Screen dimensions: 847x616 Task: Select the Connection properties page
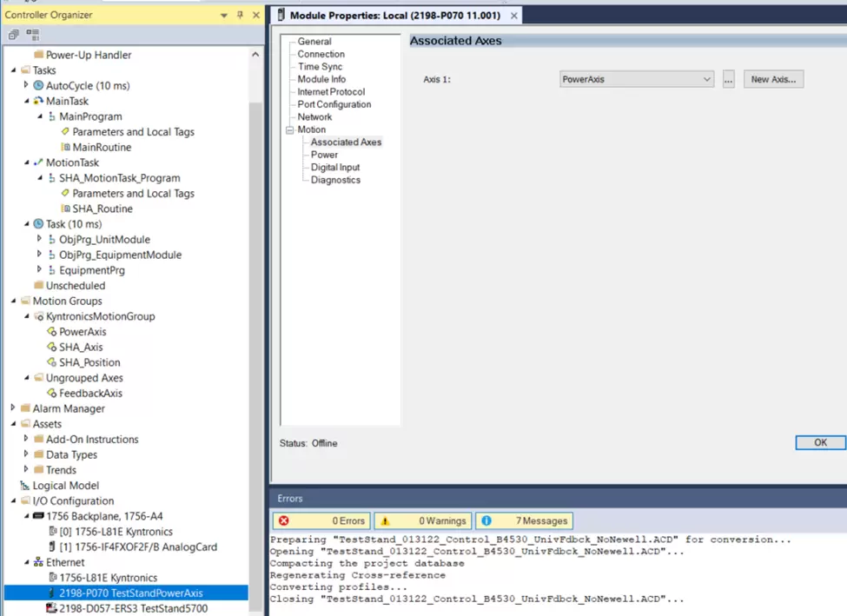321,54
